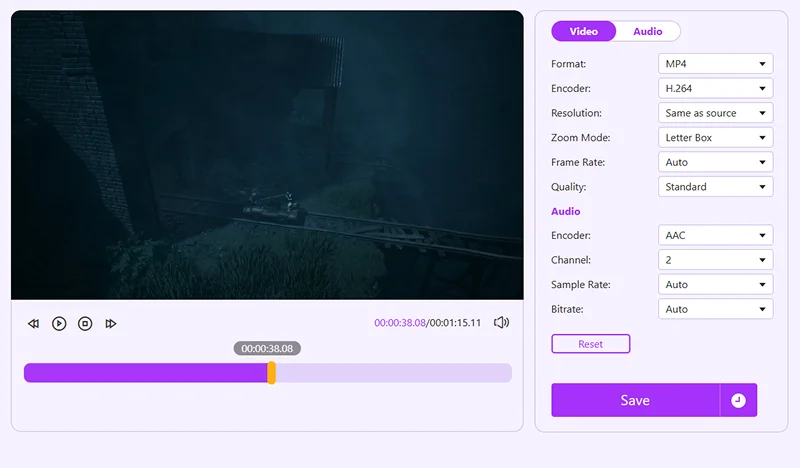Click the rewind playback icon
Viewport: 800px width, 468px height.
[x=33, y=324]
